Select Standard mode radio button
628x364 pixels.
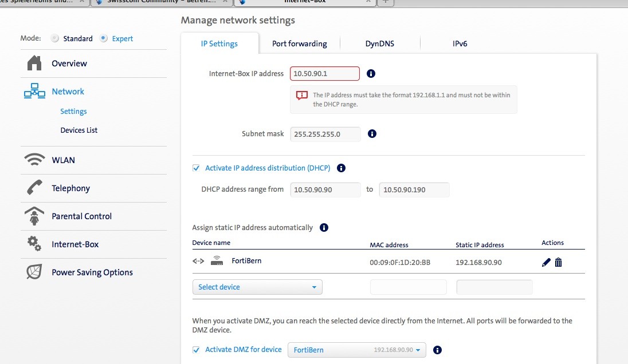pos(55,39)
